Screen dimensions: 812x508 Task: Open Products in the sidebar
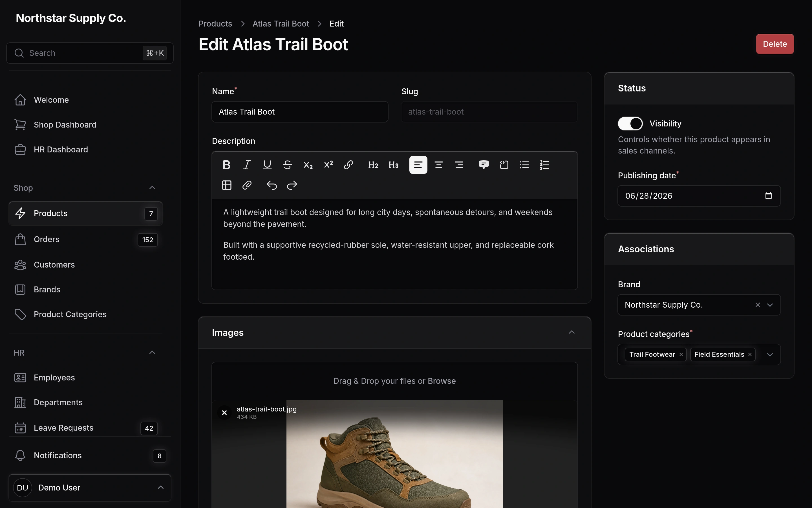(x=85, y=213)
